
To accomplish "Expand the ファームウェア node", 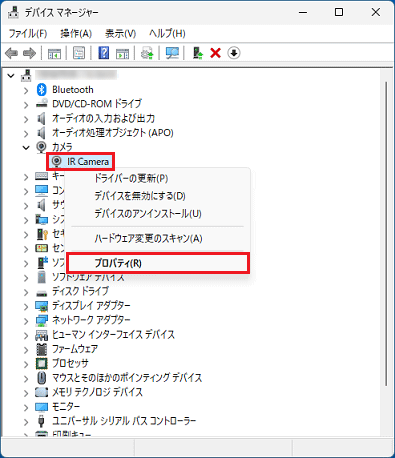I will (26, 350).
